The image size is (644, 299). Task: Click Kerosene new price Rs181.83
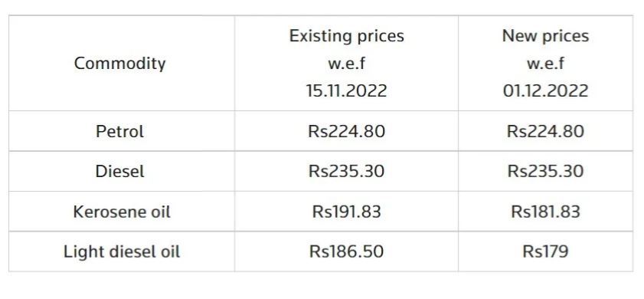pyautogui.click(x=545, y=212)
